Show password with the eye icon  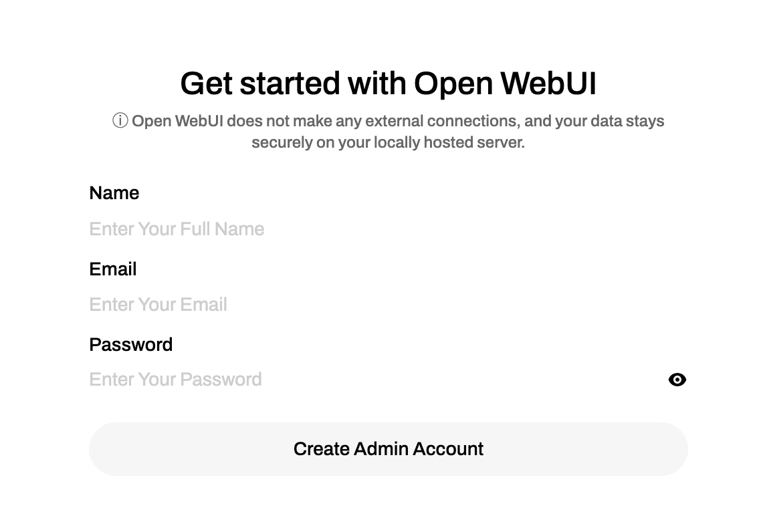[x=677, y=380]
